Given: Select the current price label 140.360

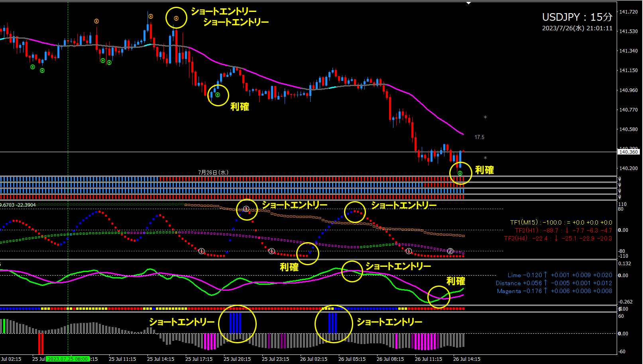Looking at the screenshot, I should tap(629, 152).
